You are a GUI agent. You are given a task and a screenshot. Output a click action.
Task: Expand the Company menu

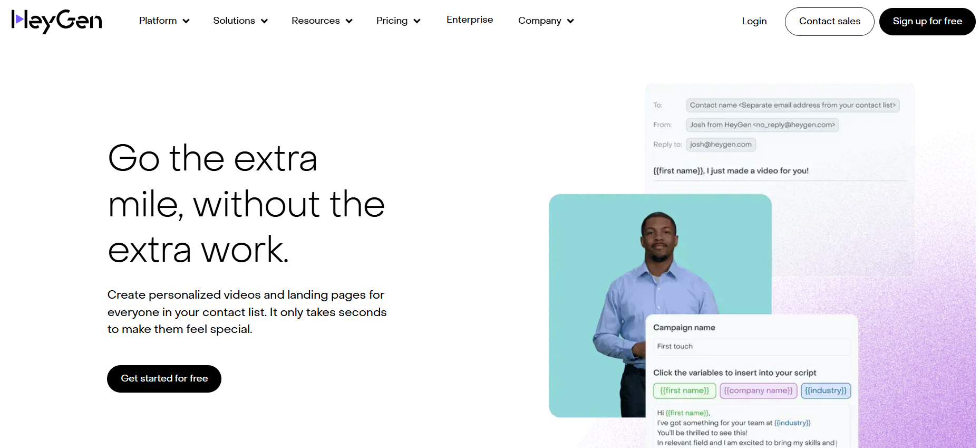pos(546,21)
